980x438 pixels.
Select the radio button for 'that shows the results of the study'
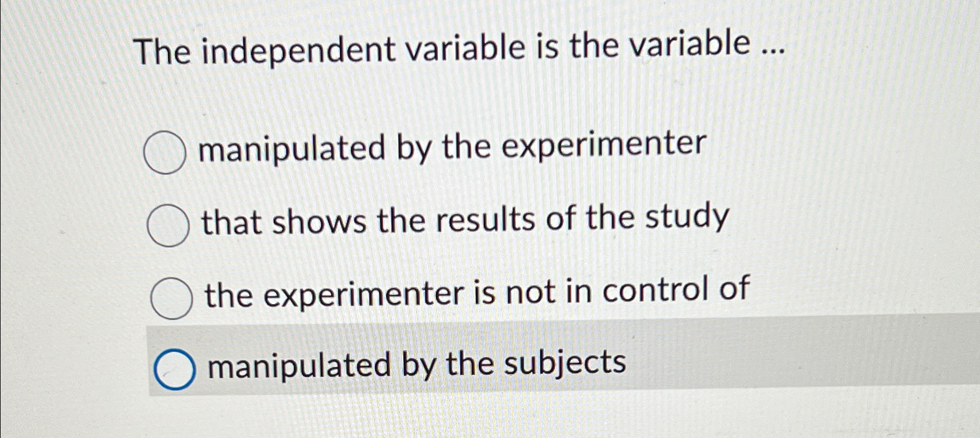click(x=168, y=226)
